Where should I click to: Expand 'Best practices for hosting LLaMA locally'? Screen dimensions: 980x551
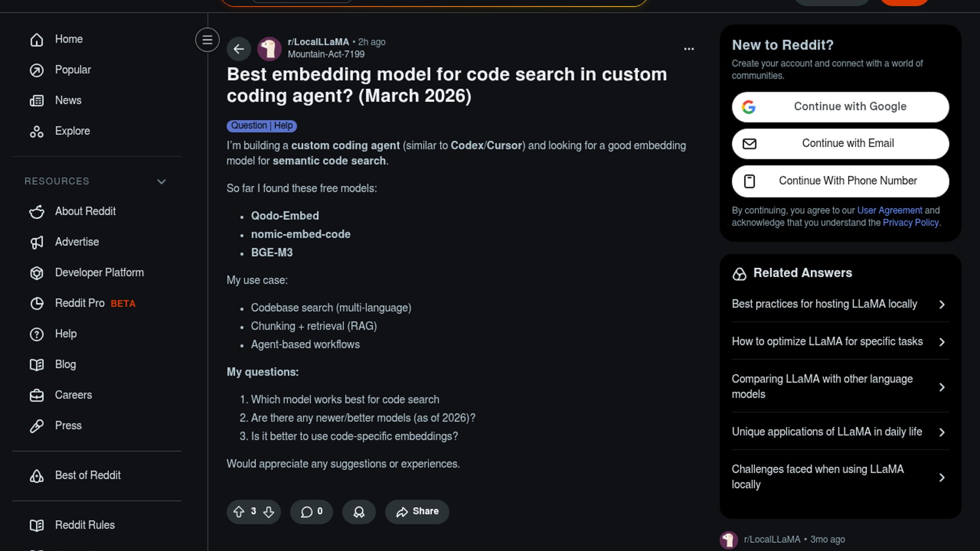pos(840,304)
